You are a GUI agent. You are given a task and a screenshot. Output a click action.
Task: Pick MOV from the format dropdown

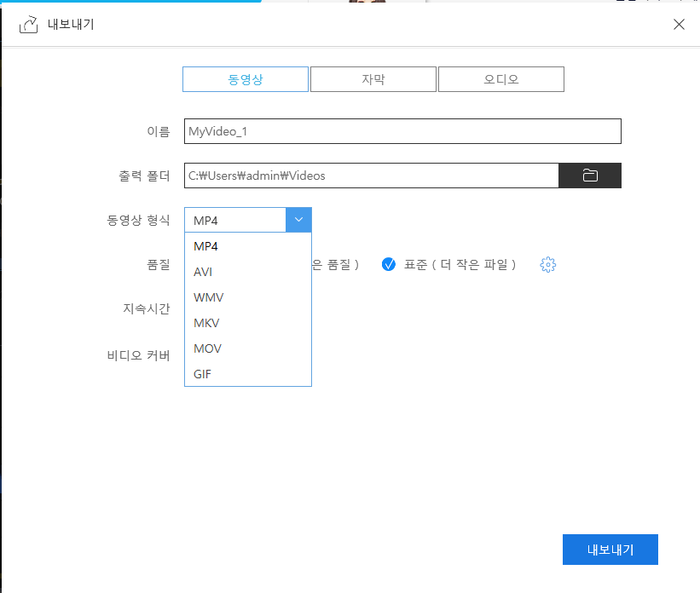tap(205, 348)
